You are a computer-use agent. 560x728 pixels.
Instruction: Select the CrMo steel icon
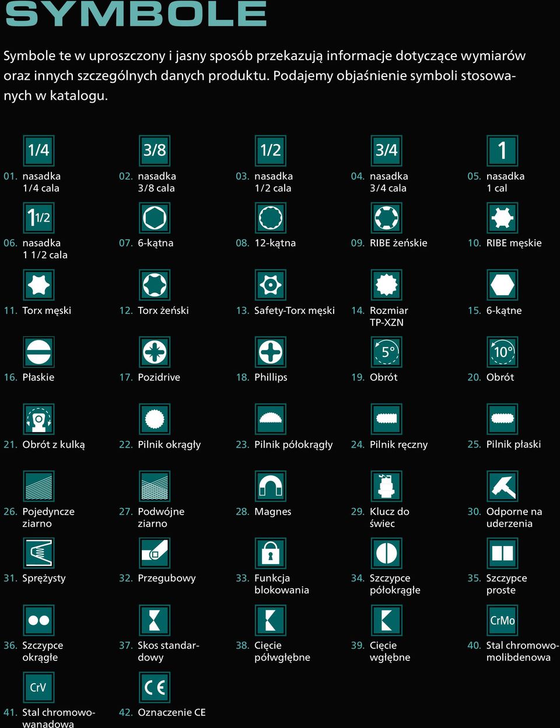(502, 620)
